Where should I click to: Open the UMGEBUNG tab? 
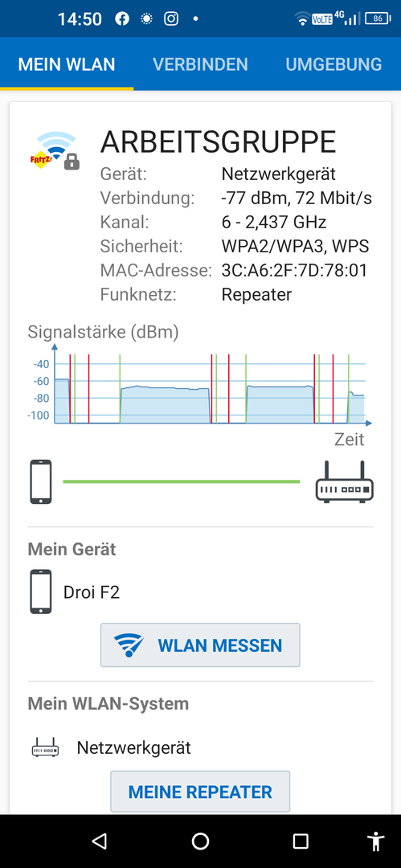[x=333, y=64]
